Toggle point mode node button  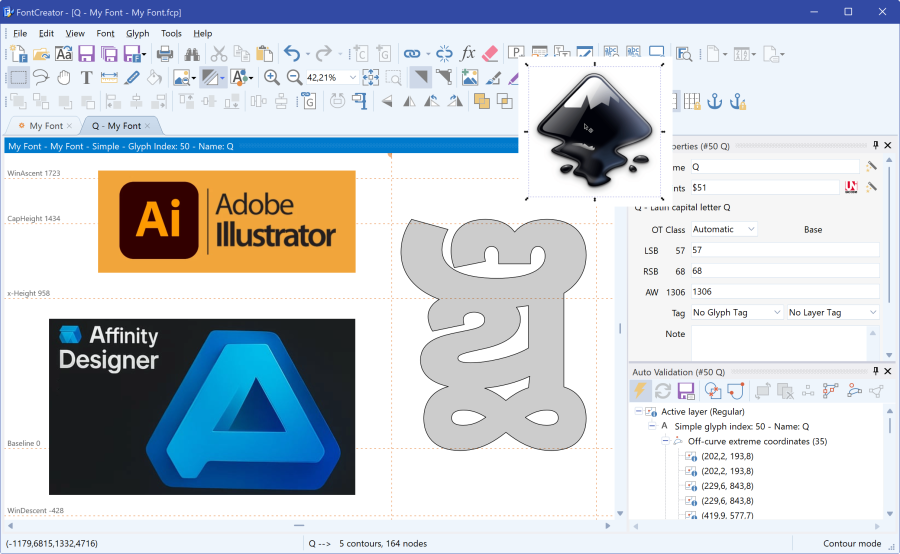click(443, 77)
